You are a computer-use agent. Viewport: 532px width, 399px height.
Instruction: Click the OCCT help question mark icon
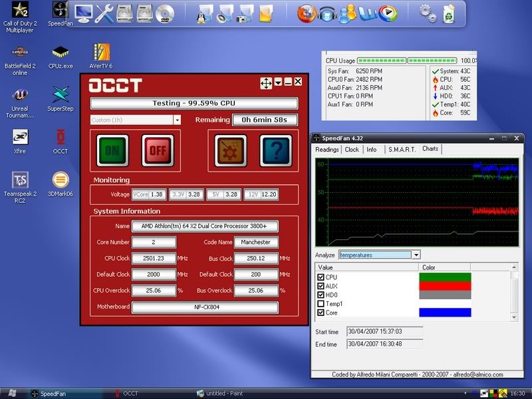coord(275,150)
